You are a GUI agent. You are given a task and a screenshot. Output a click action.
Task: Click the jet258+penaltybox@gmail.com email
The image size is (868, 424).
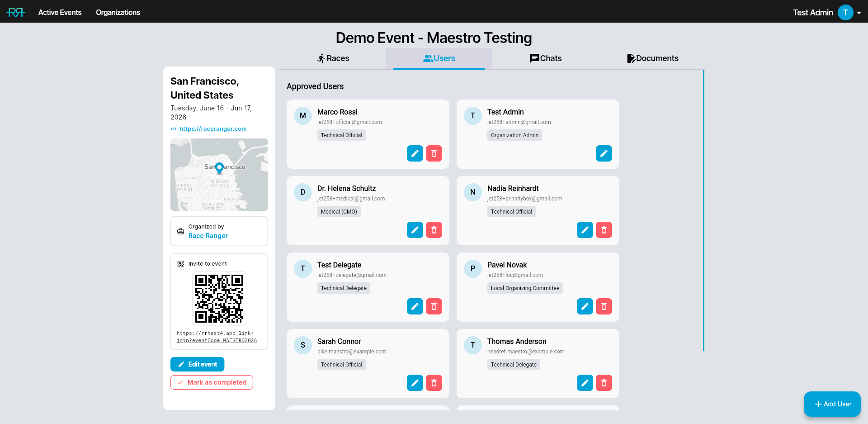point(524,199)
